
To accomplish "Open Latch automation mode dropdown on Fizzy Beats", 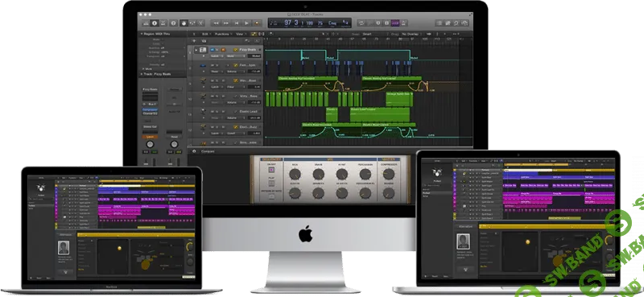I will (x=217, y=56).
